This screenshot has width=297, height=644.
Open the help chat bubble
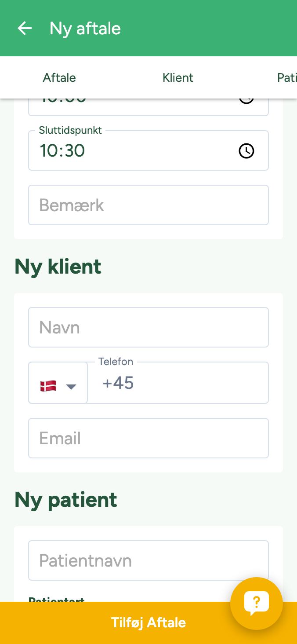(257, 603)
